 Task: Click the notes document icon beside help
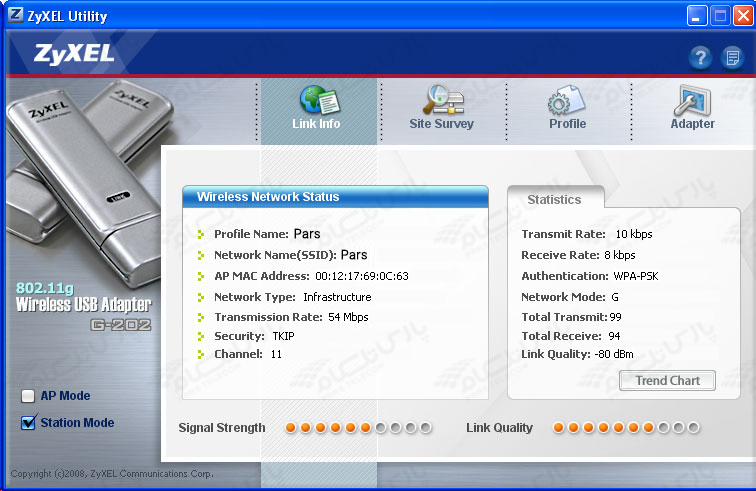click(732, 58)
